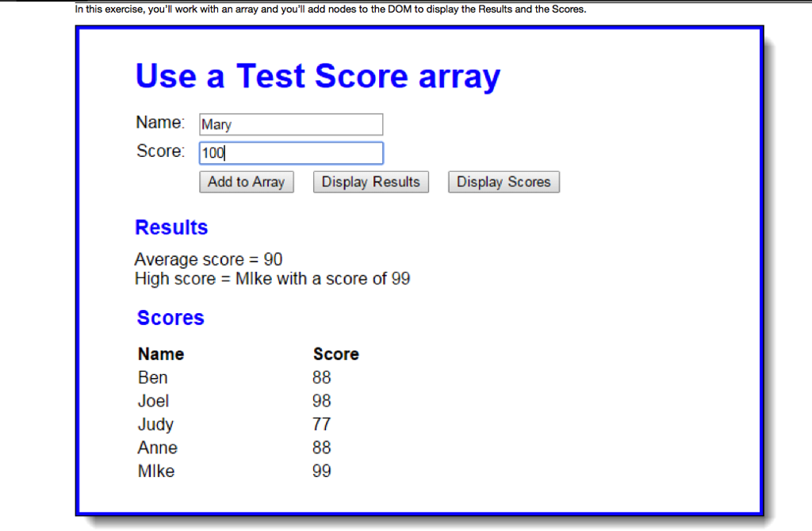Click the Score column header
Screen dimensions: 812x531
click(335, 353)
